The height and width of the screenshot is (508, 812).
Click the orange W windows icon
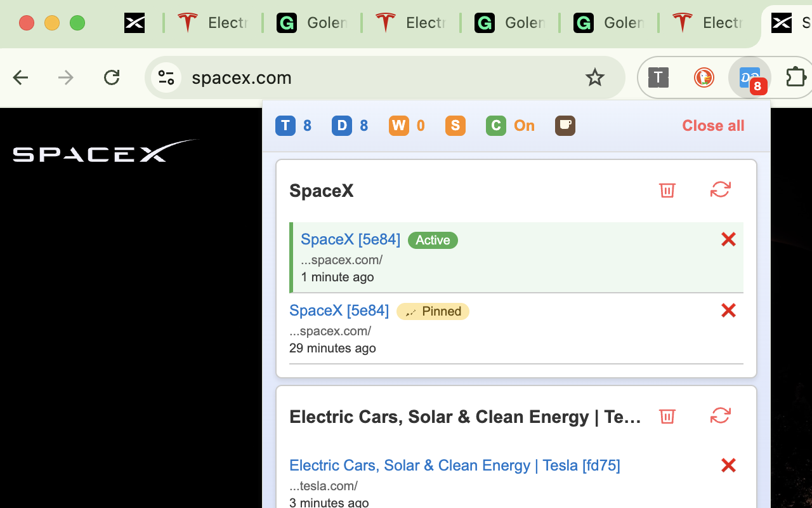(x=399, y=126)
